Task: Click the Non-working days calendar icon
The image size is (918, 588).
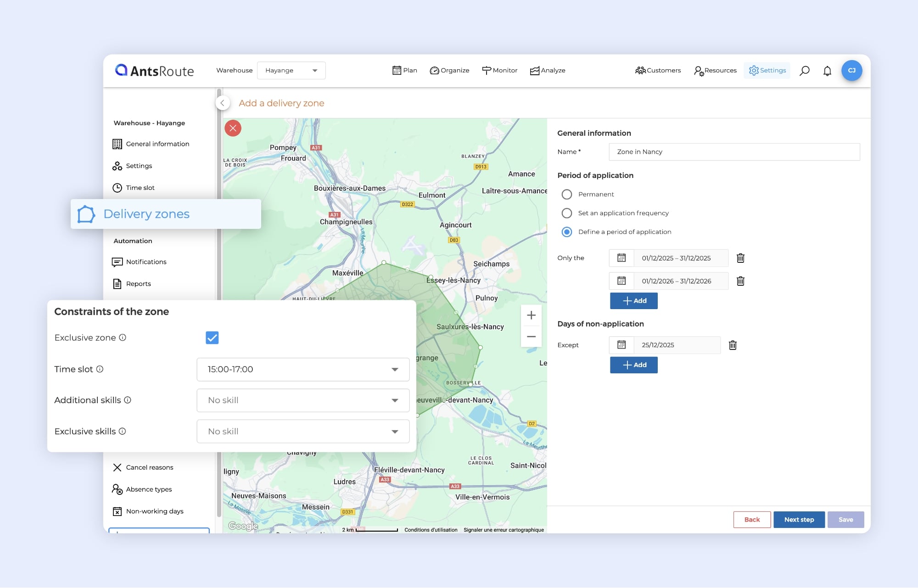Action: (x=118, y=511)
